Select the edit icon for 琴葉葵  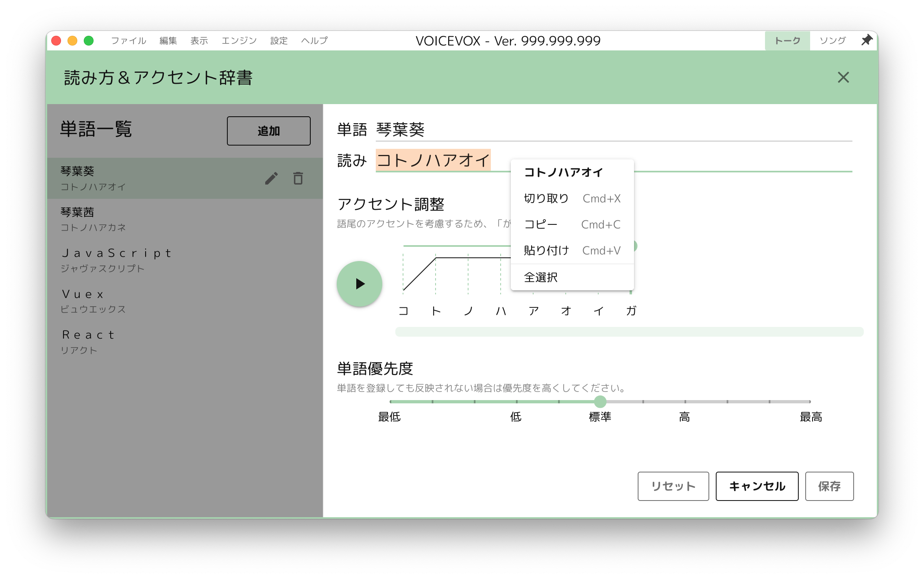272,178
